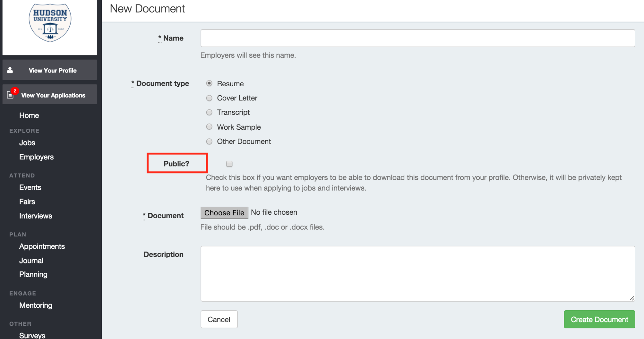
Task: Open Surveys in sidebar
Action: [x=32, y=335]
